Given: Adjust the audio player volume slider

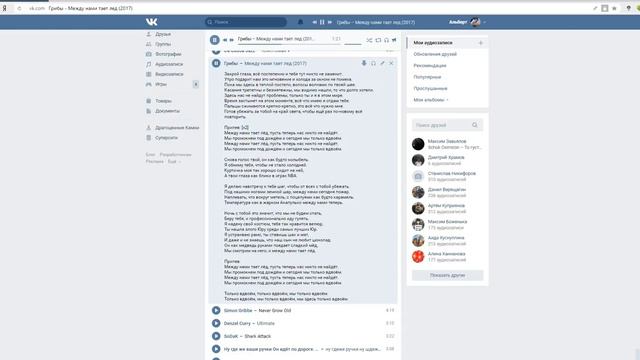Looking at the screenshot, I should (353, 44).
